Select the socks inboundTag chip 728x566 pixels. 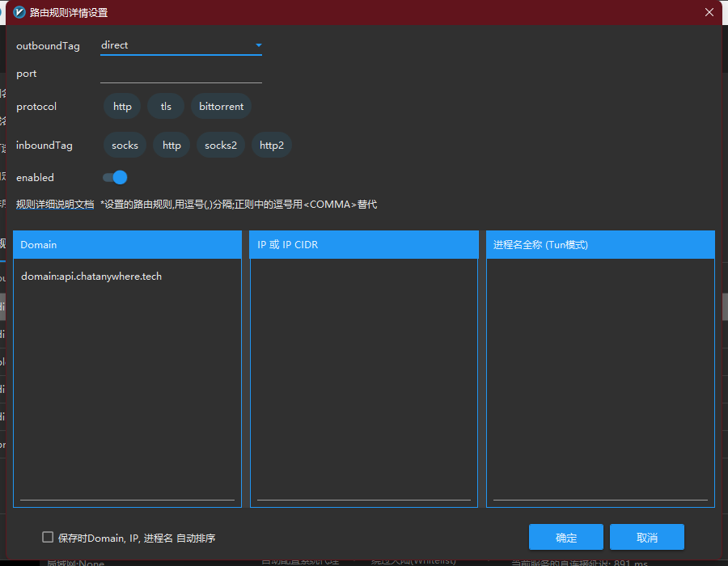coord(125,146)
